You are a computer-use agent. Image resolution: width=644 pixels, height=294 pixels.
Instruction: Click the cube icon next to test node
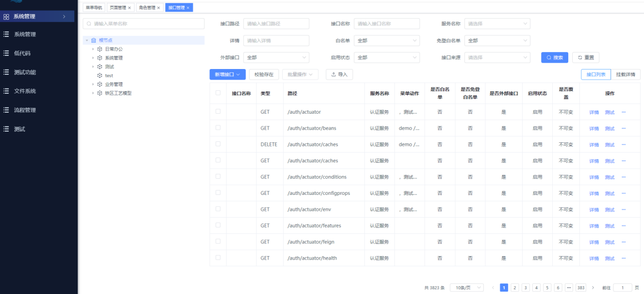(100, 75)
